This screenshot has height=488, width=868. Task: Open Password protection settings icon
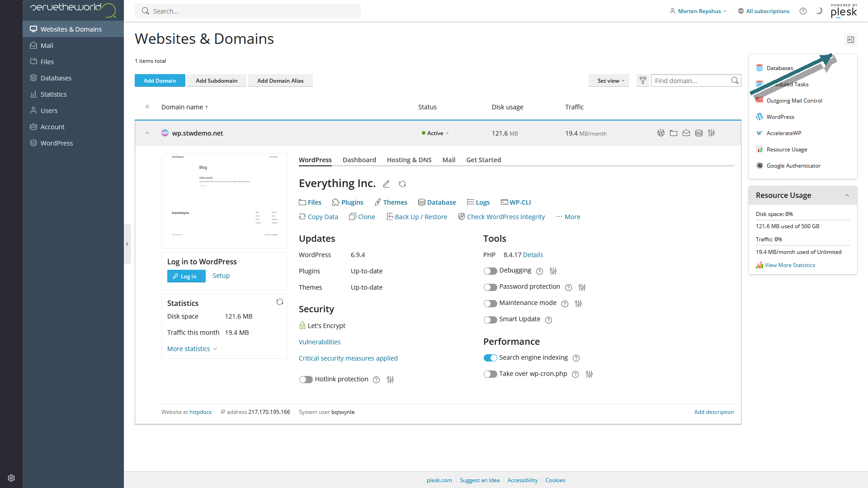[x=582, y=287]
